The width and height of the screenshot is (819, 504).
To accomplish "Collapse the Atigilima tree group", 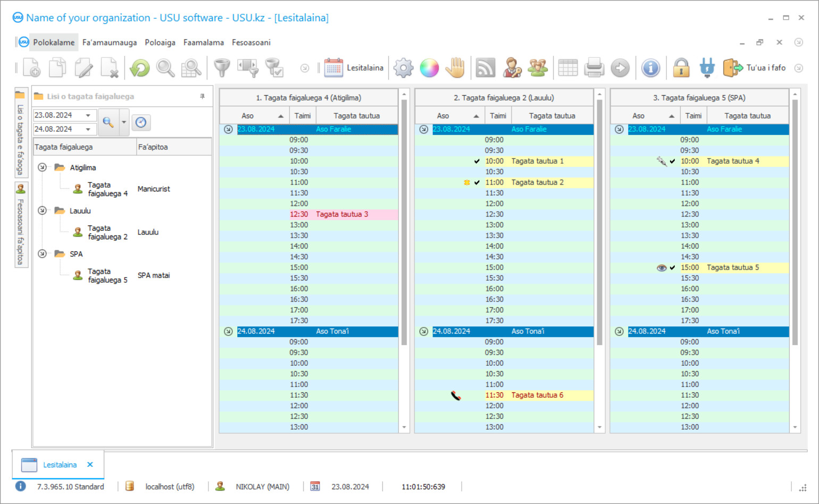I will click(42, 167).
